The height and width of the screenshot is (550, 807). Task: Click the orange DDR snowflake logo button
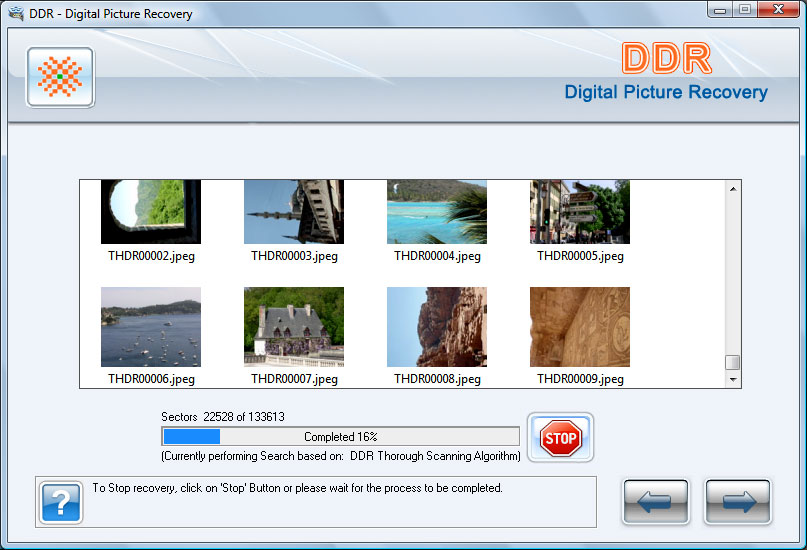pos(60,77)
